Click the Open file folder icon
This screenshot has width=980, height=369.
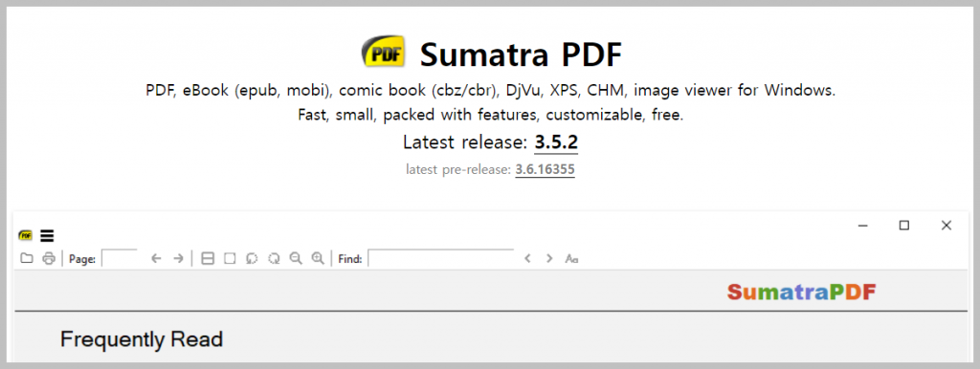point(26,258)
